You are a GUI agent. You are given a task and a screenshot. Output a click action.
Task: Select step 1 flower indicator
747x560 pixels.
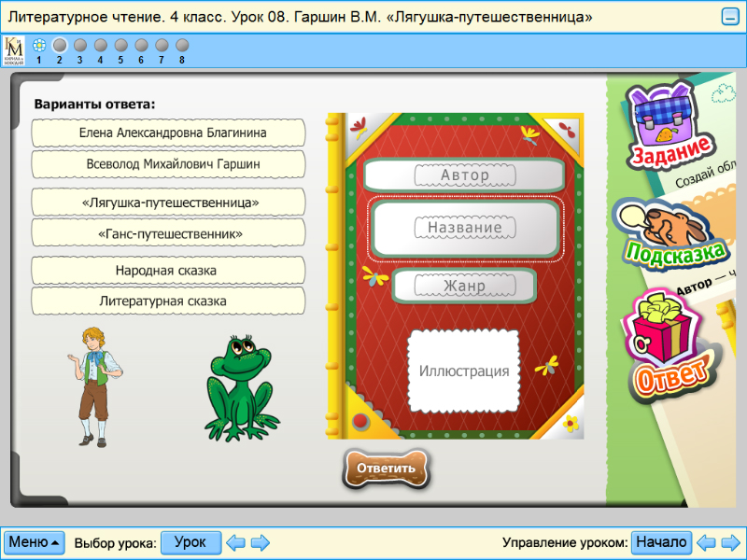(x=39, y=43)
